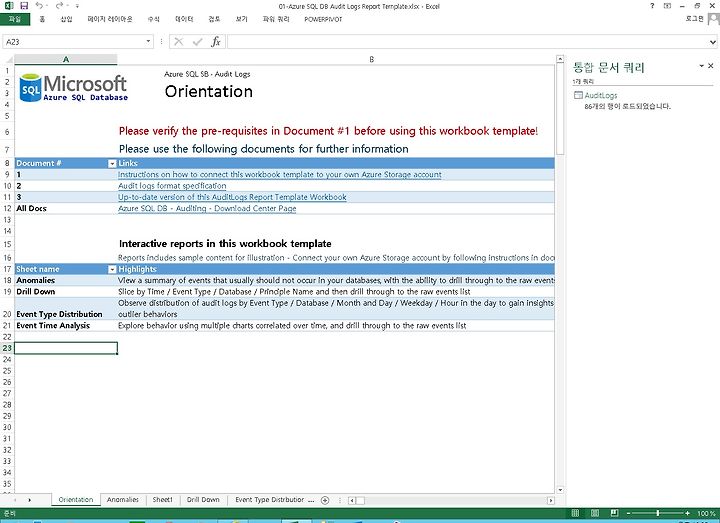
Task: Select the Event Time Analysis cell
Action: click(x=66, y=326)
